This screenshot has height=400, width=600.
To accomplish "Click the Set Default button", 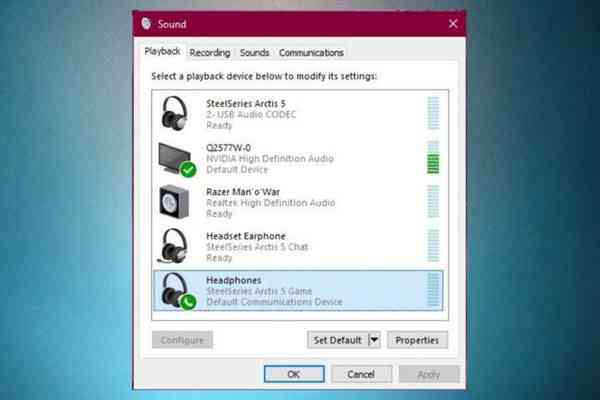I will point(338,340).
